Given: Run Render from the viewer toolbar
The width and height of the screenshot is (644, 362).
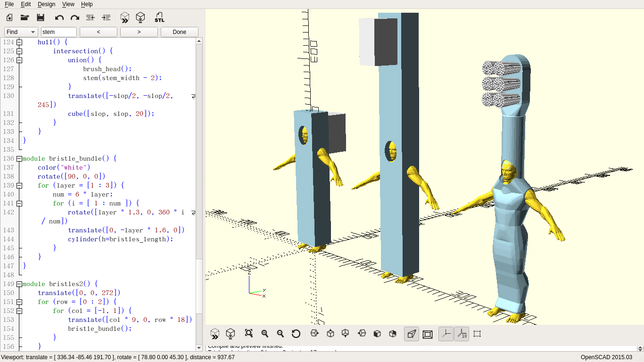Looking at the screenshot, I should pos(231,334).
